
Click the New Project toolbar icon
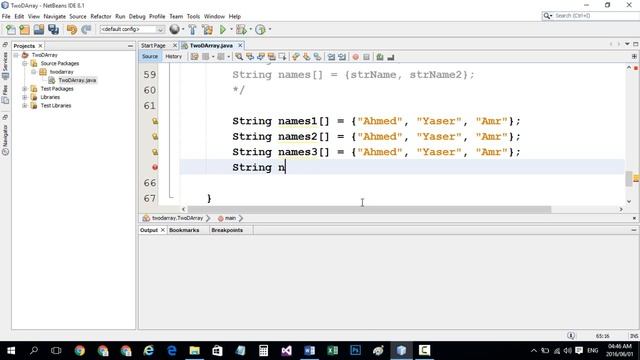(24, 29)
